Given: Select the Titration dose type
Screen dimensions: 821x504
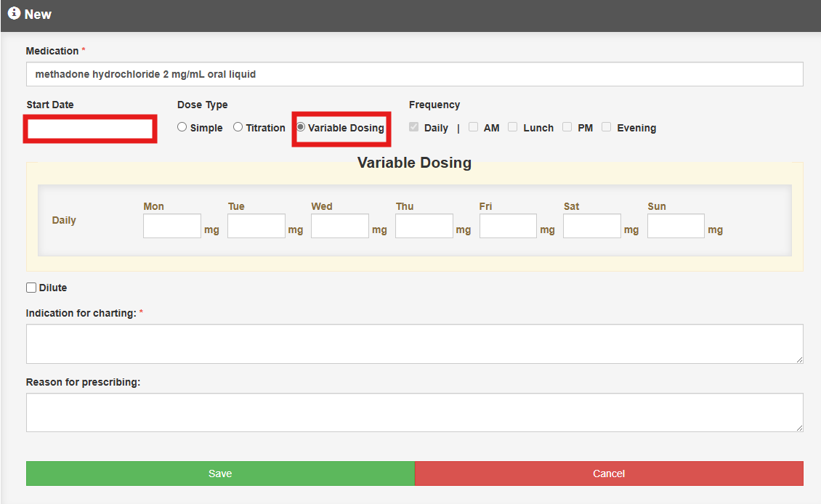Looking at the screenshot, I should [x=238, y=128].
